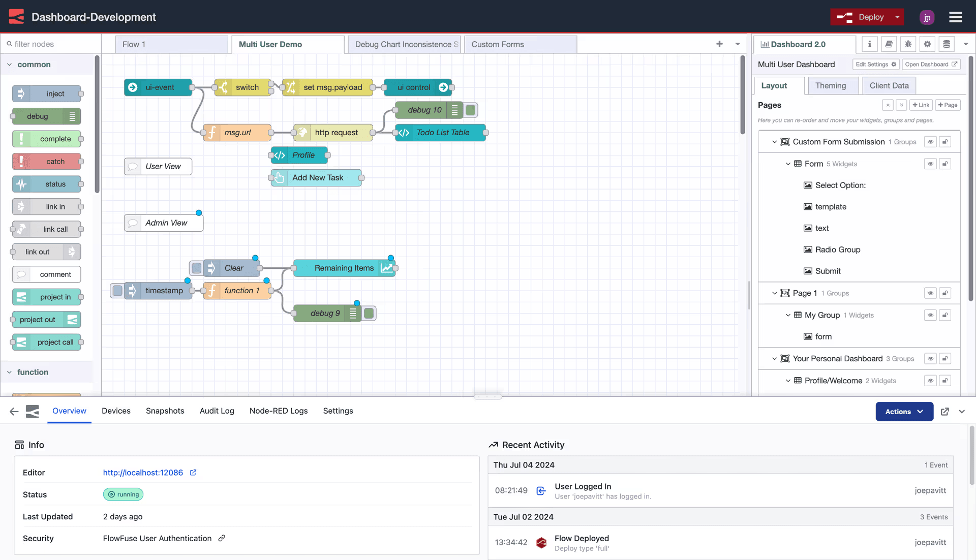Screen dimensions: 976x560
Task: Open the Audit Log tab
Action: [x=217, y=411]
